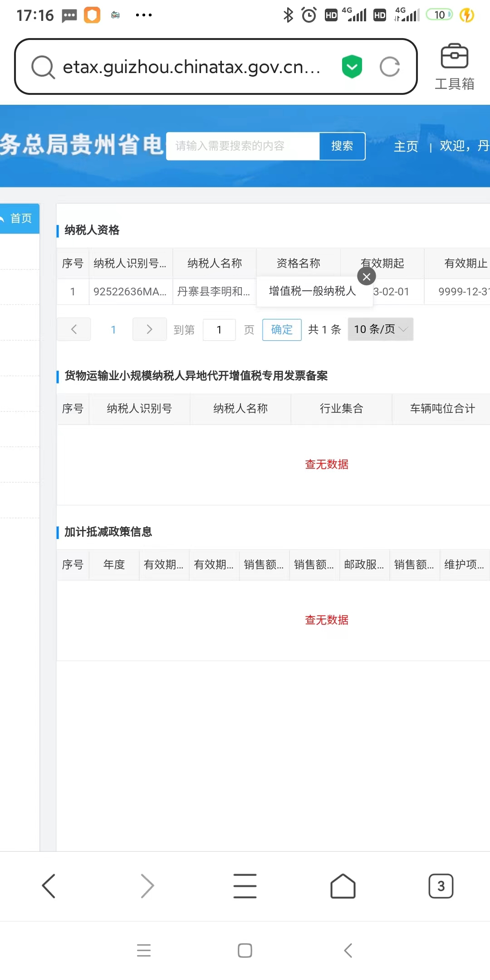
Task: Open the 主页 link in header
Action: 406,146
